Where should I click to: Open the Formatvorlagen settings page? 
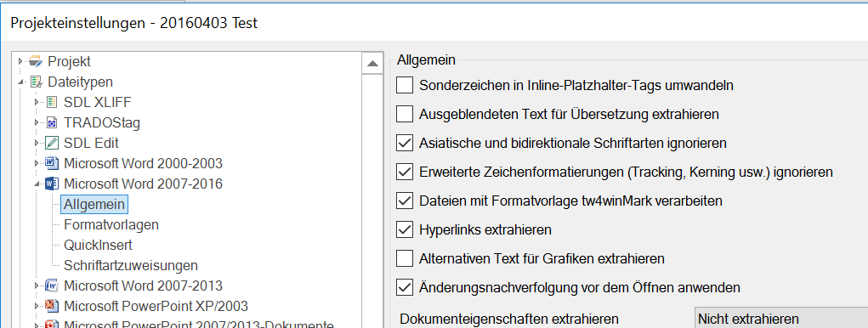(x=111, y=225)
